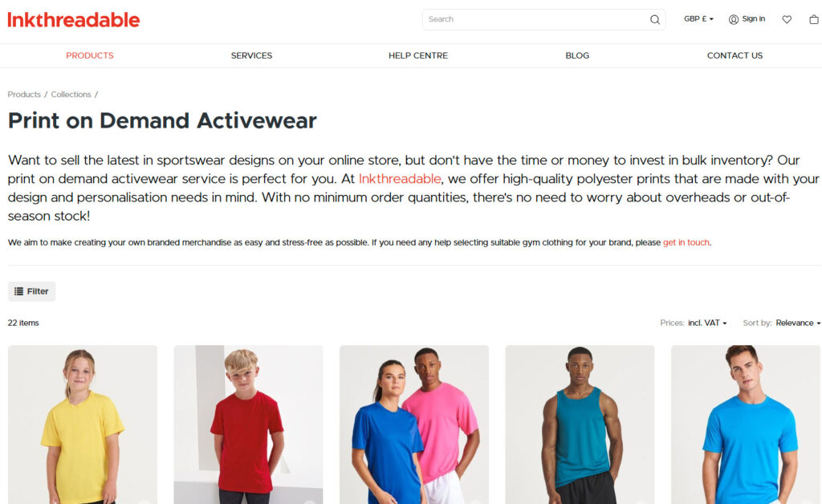The image size is (822, 504).
Task: Open the Prices incl. VAT dropdown
Action: pyautogui.click(x=707, y=323)
